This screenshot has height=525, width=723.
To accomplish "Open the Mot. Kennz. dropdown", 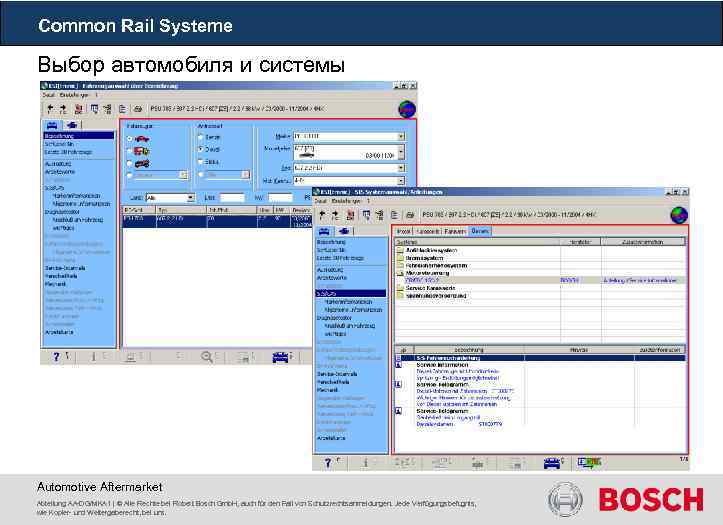I will click(x=401, y=181).
